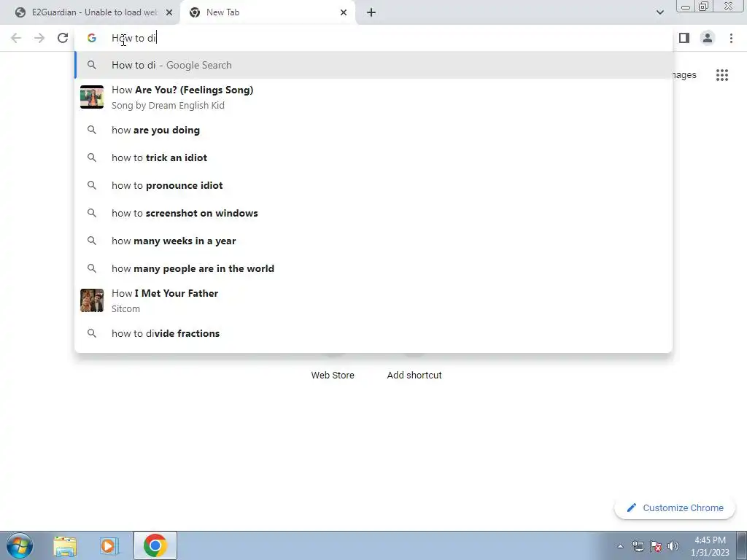Toggle the side panel icon
747x560 pixels.
click(x=684, y=38)
